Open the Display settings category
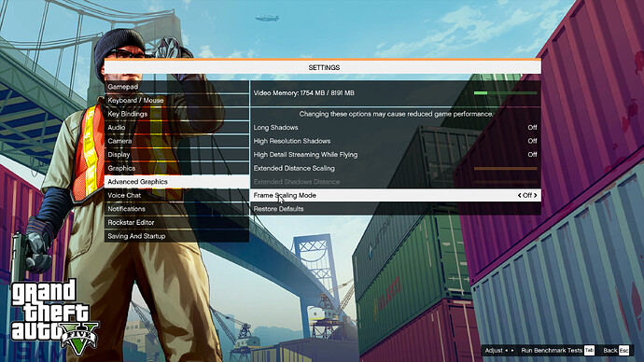 (x=176, y=155)
